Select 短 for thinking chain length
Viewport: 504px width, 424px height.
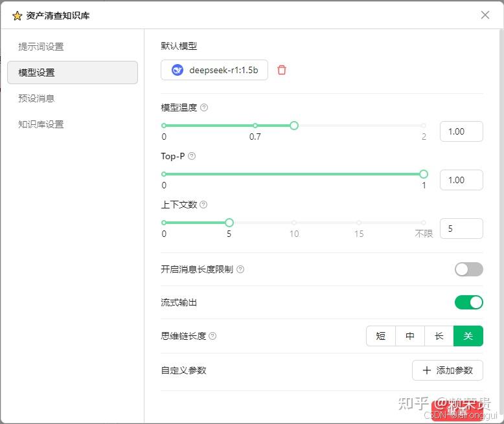pyautogui.click(x=381, y=336)
